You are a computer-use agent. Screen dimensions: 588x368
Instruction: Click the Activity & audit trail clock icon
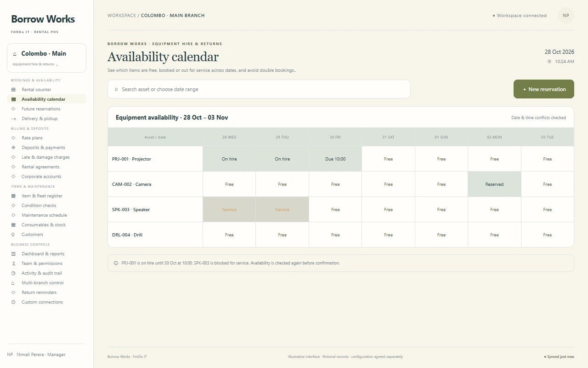pos(13,273)
